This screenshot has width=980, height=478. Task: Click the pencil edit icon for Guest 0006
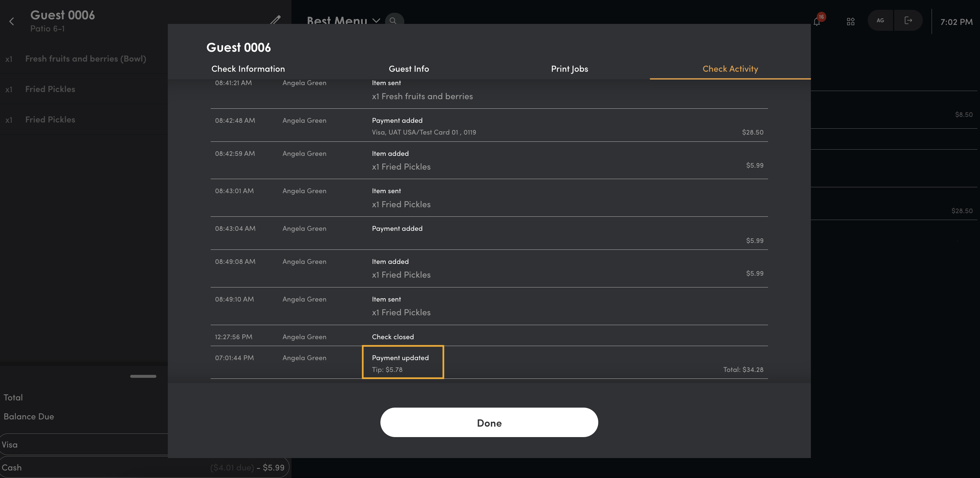275,19
